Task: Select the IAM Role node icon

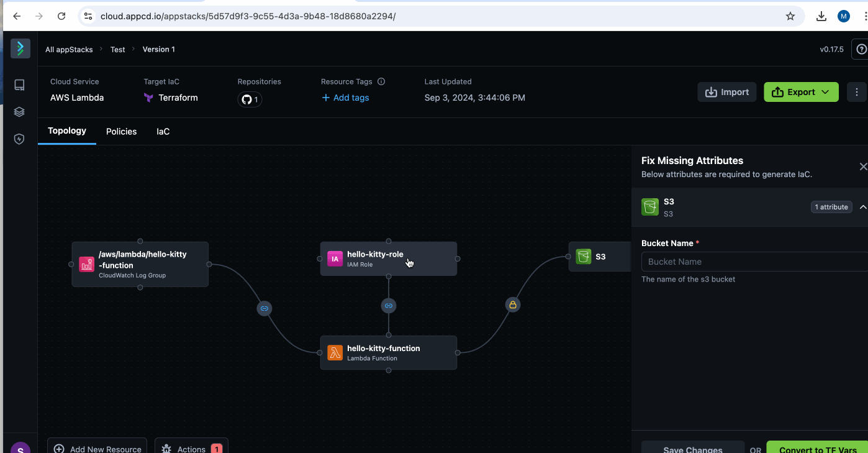Action: 335,259
